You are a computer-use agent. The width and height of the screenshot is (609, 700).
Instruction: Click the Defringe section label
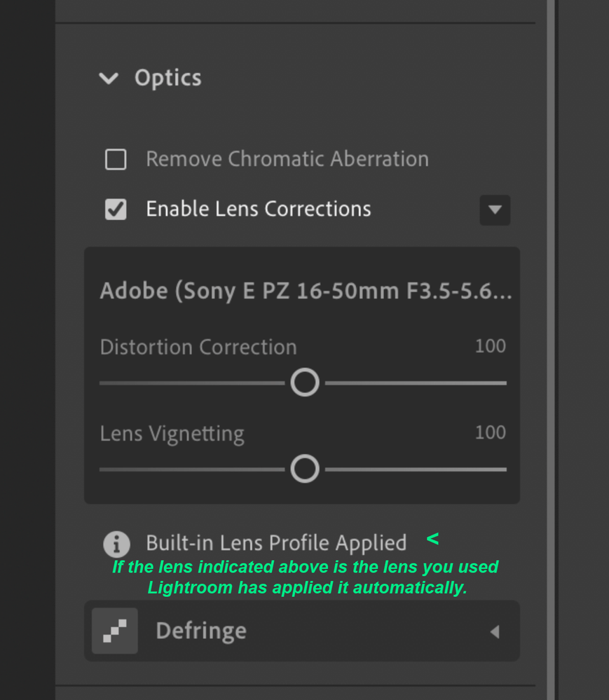(201, 631)
